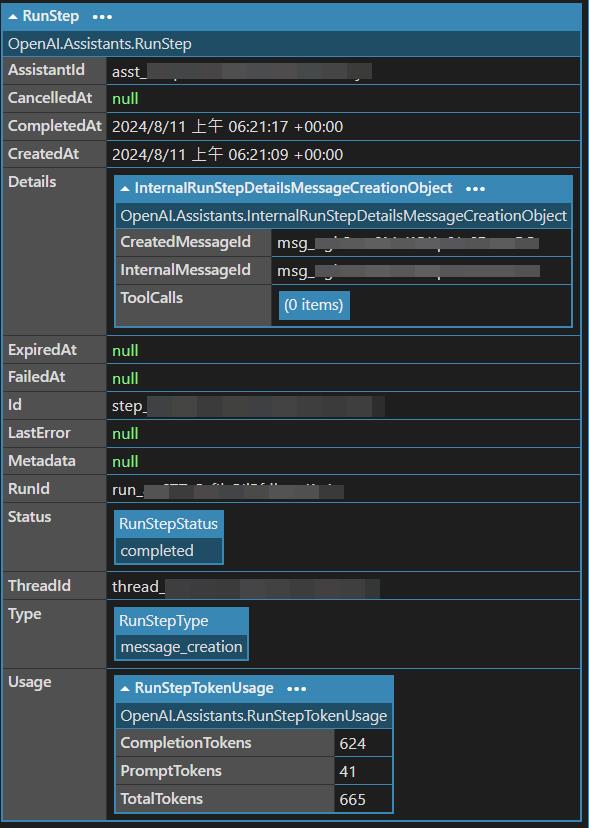The image size is (589, 828).
Task: Click the OpenAI.Assistants.RunStepTokenUsage type text
Action: (254, 716)
